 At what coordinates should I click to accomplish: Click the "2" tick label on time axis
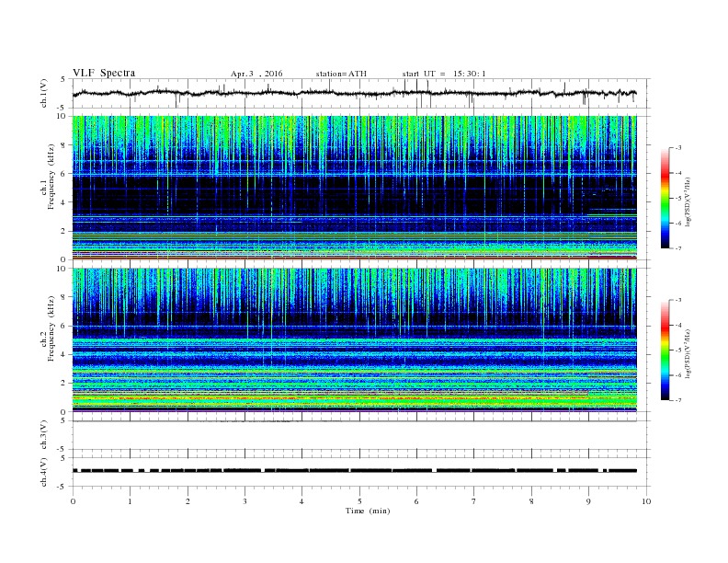tap(188, 501)
